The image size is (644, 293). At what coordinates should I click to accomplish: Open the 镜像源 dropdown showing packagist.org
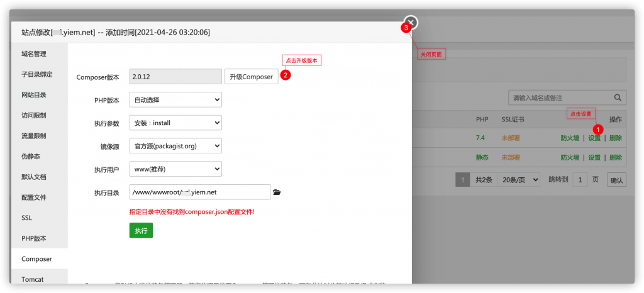[175, 146]
